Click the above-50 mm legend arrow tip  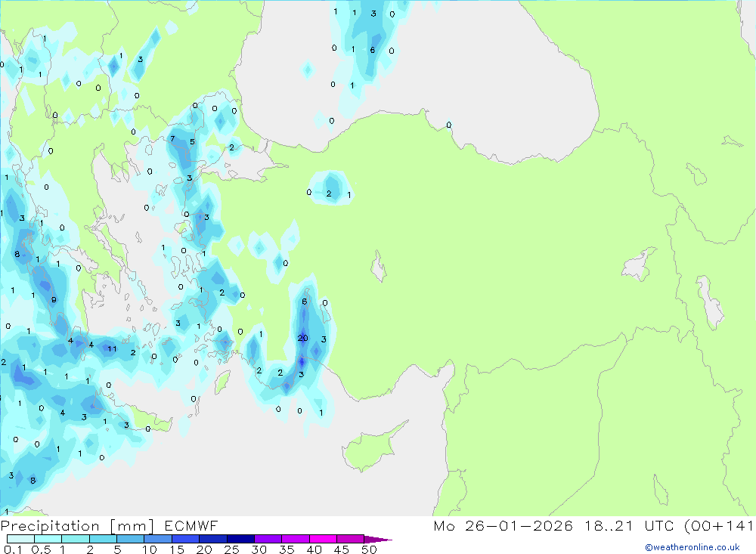[378, 539]
